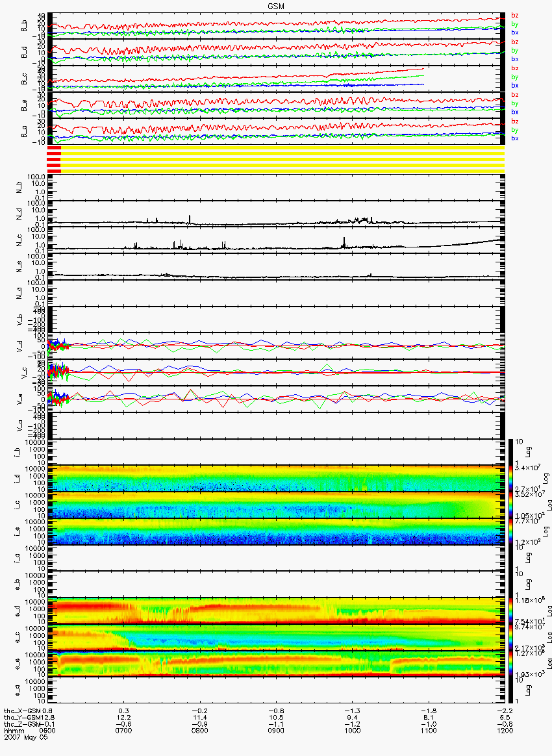Select the N_c density panel label

[x=19, y=240]
